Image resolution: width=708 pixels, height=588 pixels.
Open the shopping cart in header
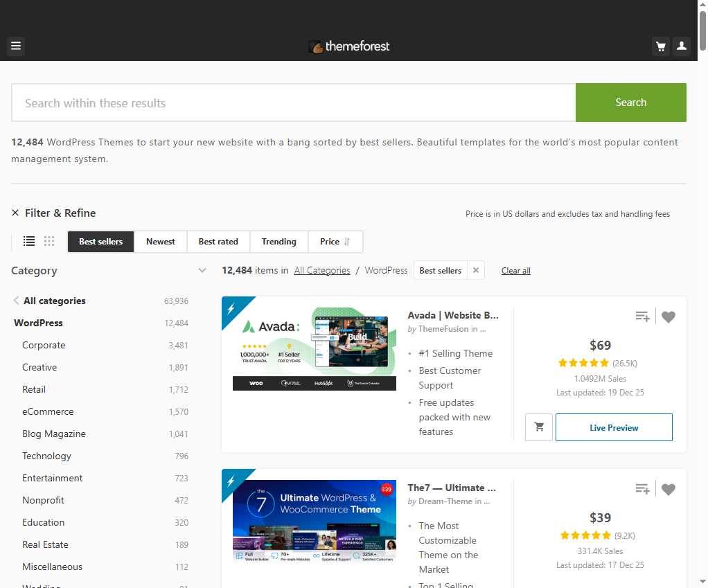click(661, 46)
